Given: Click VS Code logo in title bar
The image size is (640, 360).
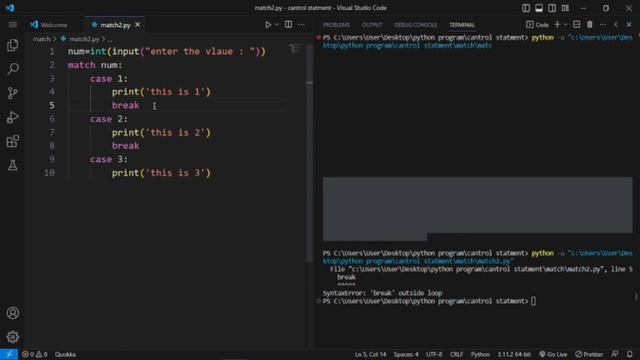Looking at the screenshot, I should 10,8.
